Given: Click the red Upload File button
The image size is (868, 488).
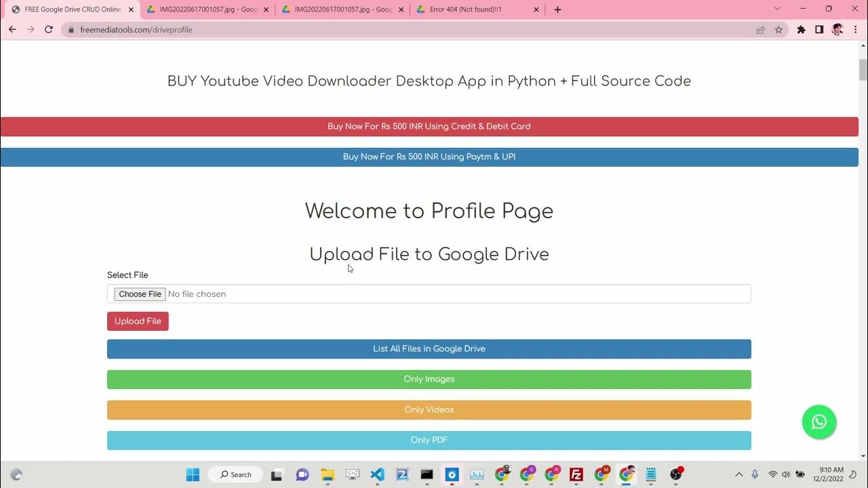Looking at the screenshot, I should [x=138, y=321].
